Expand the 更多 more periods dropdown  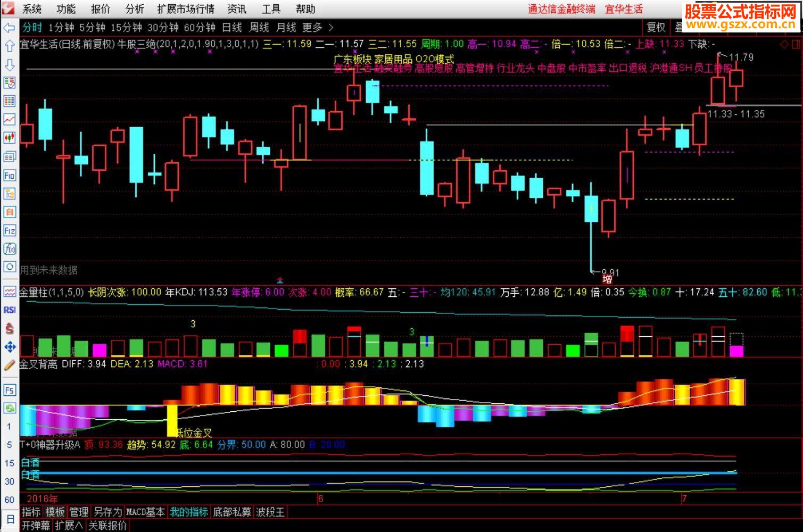(318, 28)
